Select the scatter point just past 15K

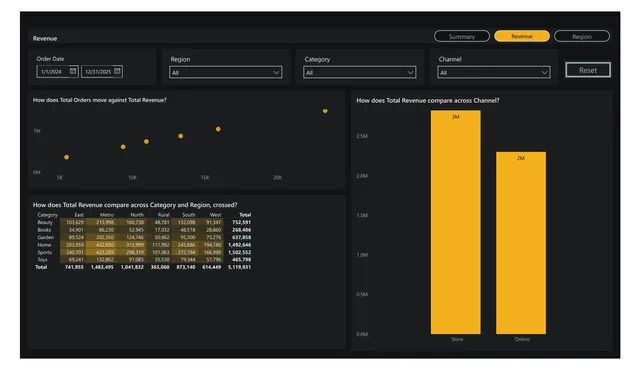(x=218, y=129)
